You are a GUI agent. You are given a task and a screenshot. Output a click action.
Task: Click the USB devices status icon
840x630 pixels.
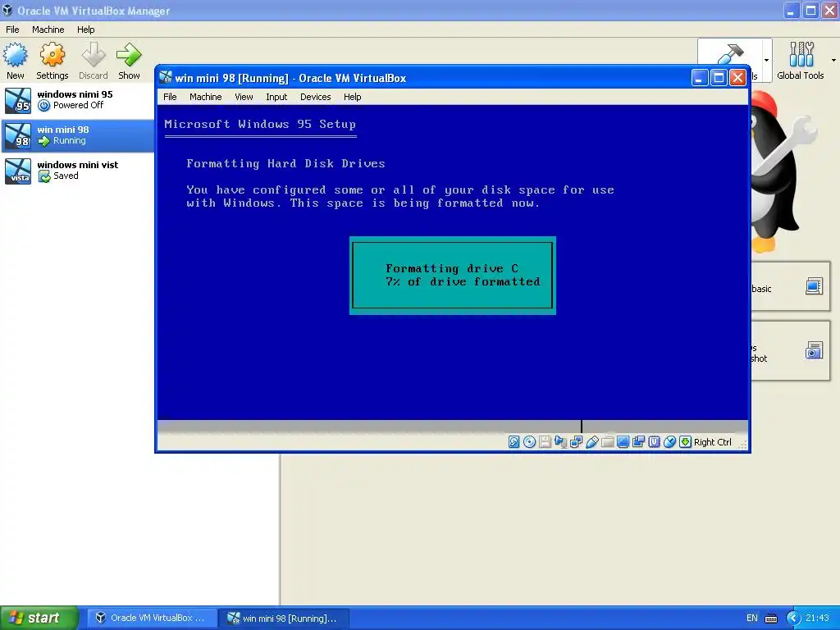coord(591,442)
